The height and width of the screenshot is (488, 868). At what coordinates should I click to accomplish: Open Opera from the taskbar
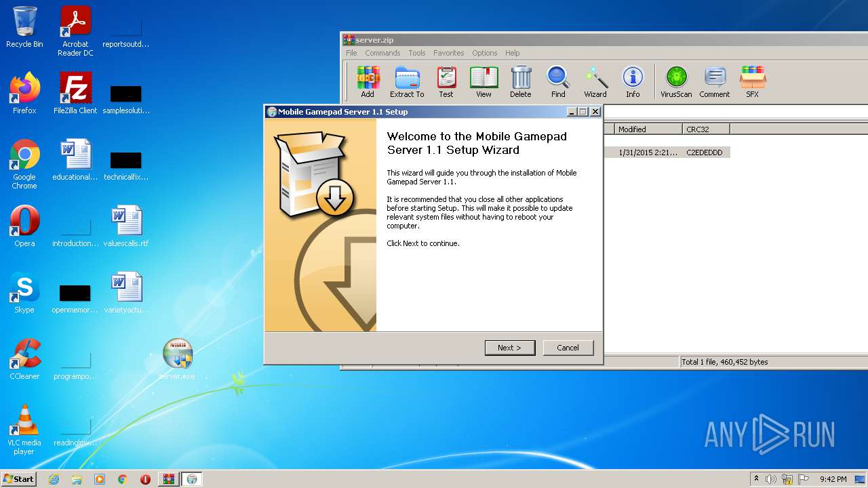145,479
